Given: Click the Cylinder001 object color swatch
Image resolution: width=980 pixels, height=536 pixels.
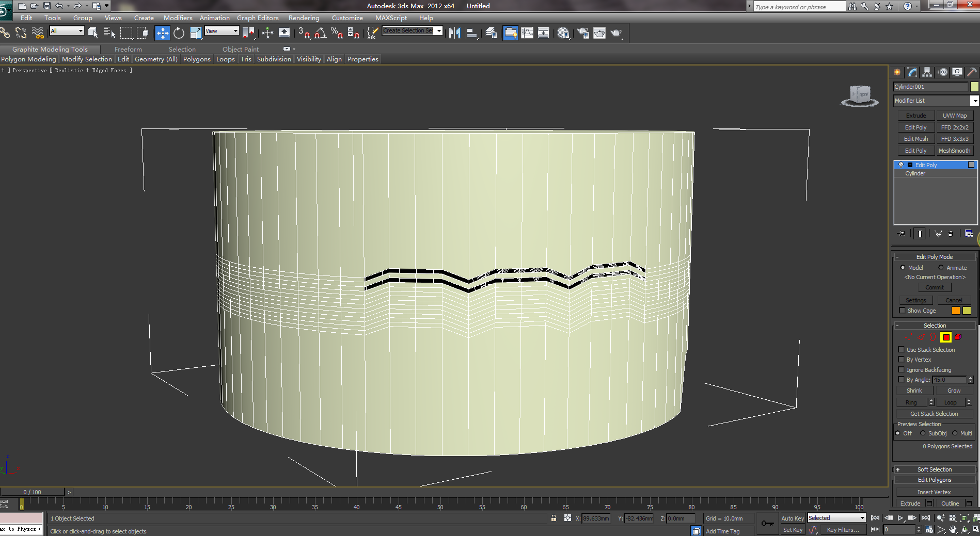Looking at the screenshot, I should 974,87.
